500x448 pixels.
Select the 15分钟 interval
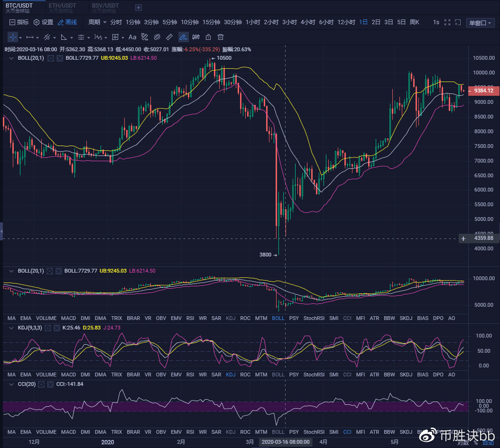pos(211,22)
